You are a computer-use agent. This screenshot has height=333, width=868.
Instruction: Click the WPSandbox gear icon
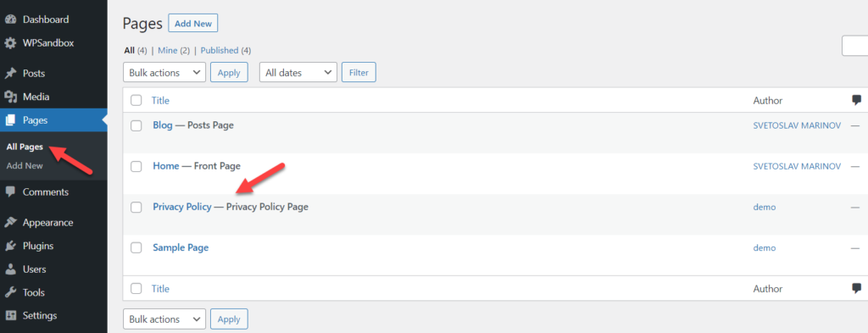click(10, 43)
